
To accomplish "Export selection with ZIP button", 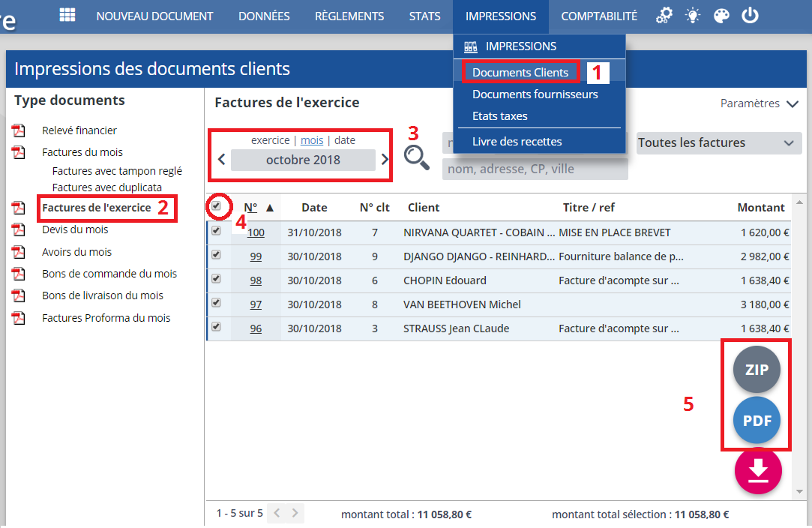I will [757, 370].
